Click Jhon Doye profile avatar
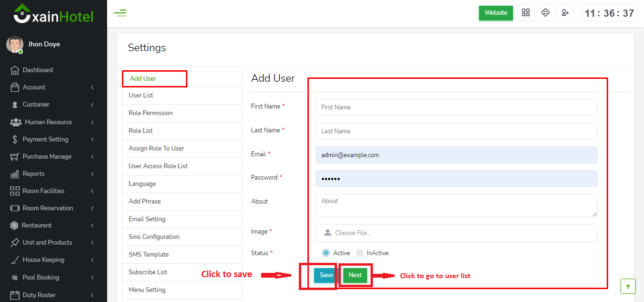Screen dimensions: 644x302 (x=14, y=44)
